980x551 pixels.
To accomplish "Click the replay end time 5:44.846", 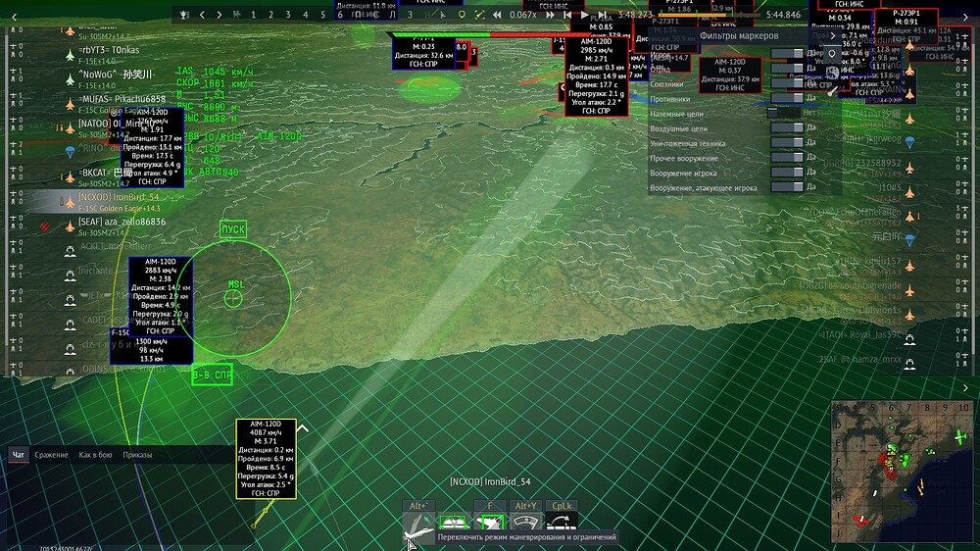I will [x=783, y=15].
